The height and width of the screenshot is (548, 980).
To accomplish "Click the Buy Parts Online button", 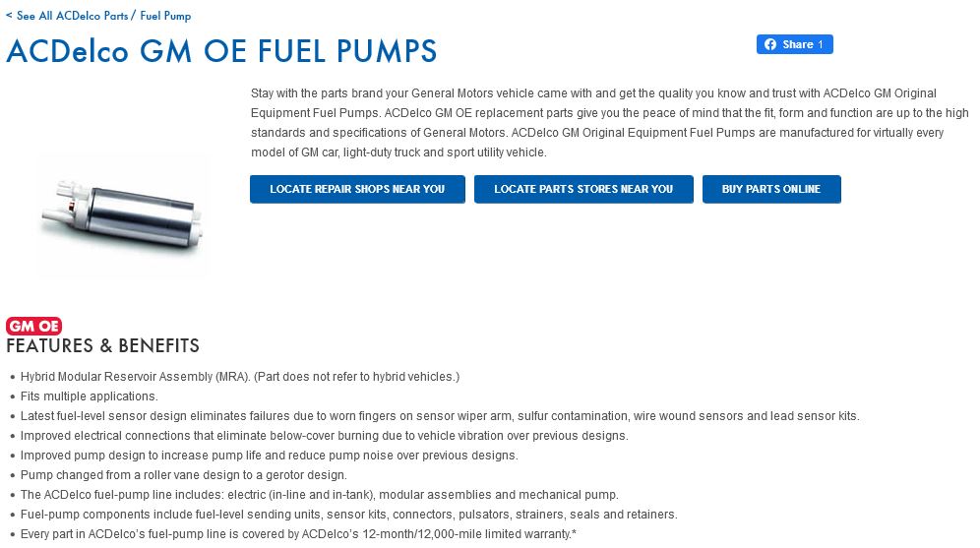I will (771, 189).
